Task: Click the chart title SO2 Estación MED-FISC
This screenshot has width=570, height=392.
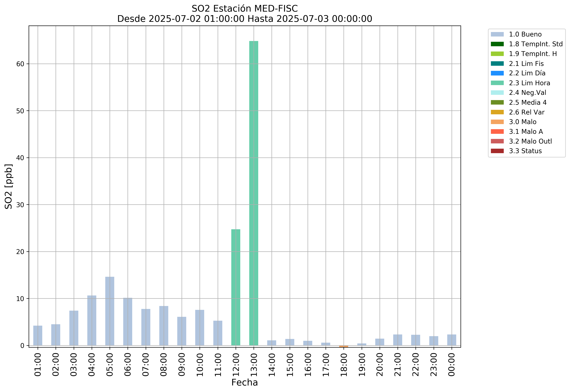Action: point(245,9)
